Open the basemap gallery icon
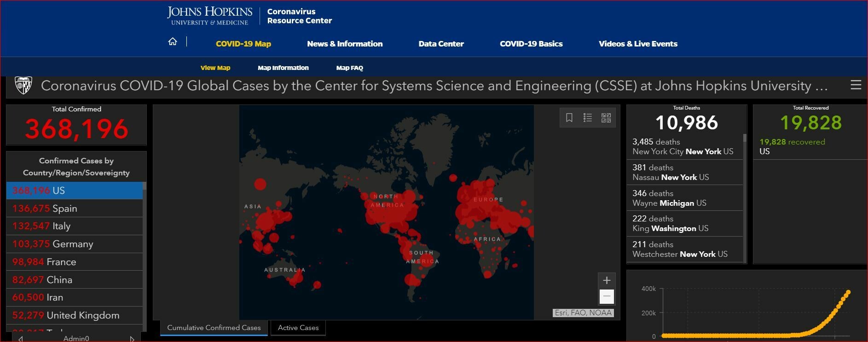Image resolution: width=868 pixels, height=342 pixels. tap(606, 118)
